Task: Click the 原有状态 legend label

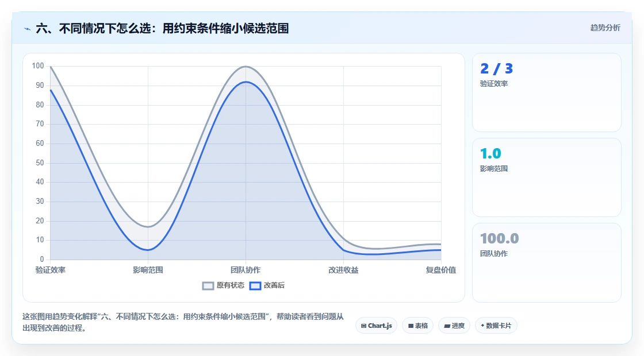Action: click(x=231, y=285)
